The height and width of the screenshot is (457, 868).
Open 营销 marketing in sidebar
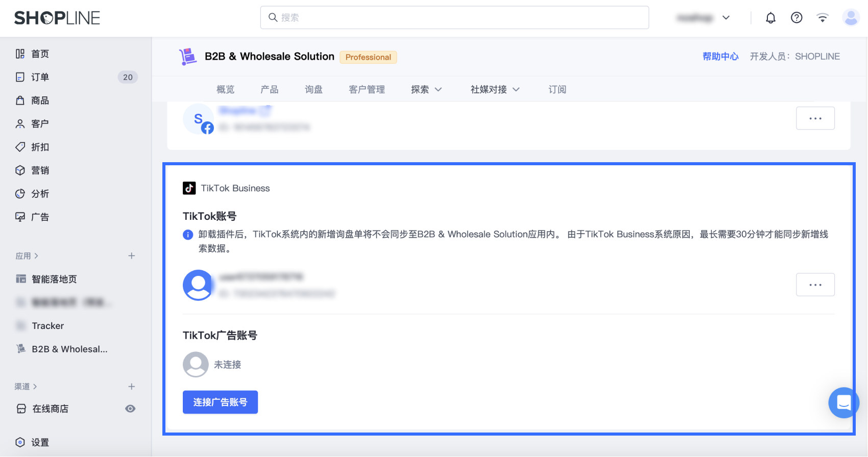click(x=40, y=170)
